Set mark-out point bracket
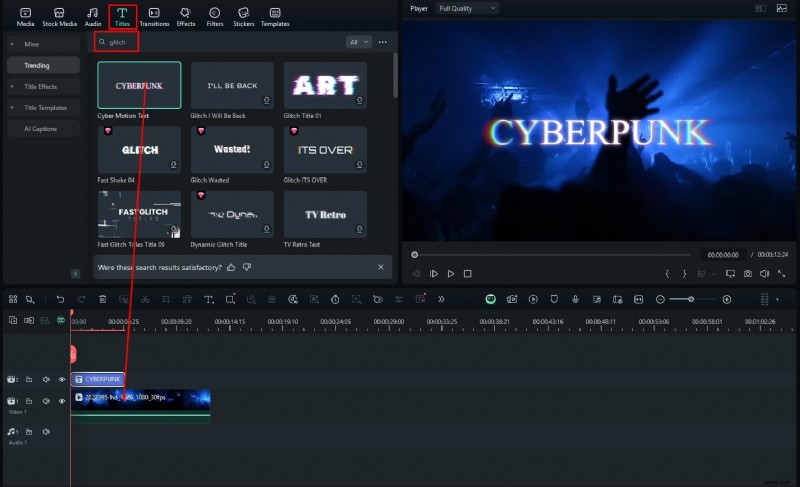 coord(684,274)
